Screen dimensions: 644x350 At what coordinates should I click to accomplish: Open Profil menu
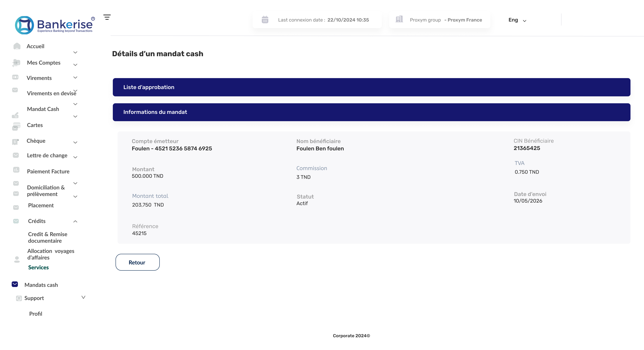(36, 314)
